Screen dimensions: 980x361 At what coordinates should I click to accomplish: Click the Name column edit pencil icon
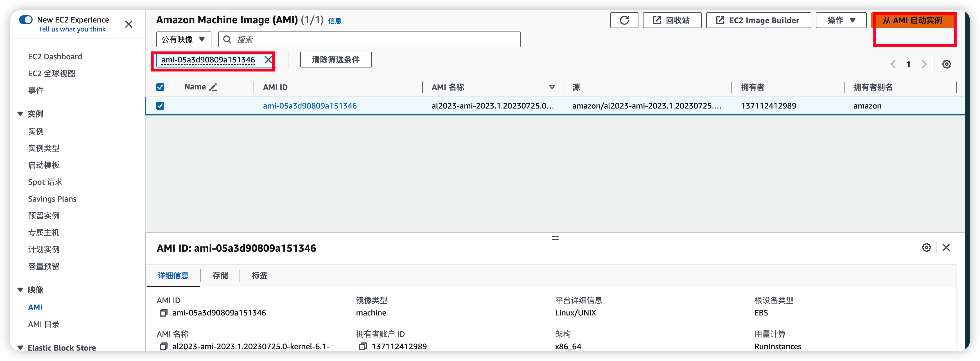(x=213, y=87)
